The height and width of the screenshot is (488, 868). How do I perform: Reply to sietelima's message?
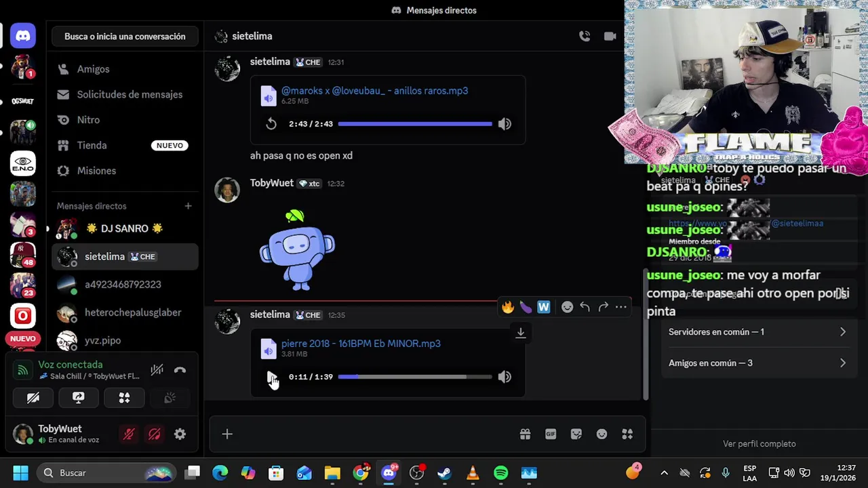pyautogui.click(x=585, y=307)
